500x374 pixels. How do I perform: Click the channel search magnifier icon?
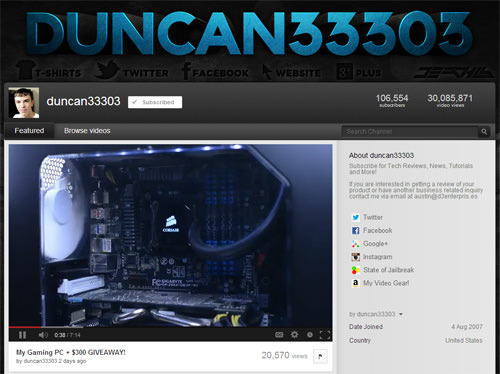484,132
